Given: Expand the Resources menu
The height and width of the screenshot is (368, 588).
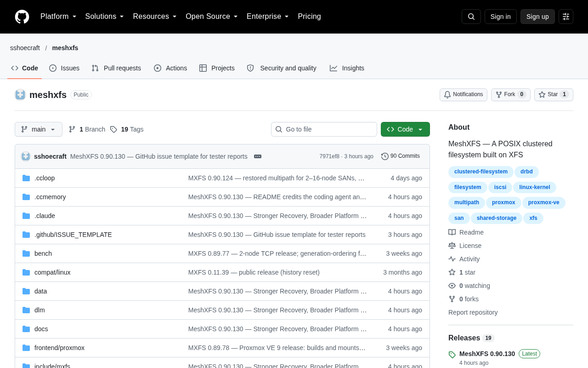Looking at the screenshot, I should tap(155, 17).
